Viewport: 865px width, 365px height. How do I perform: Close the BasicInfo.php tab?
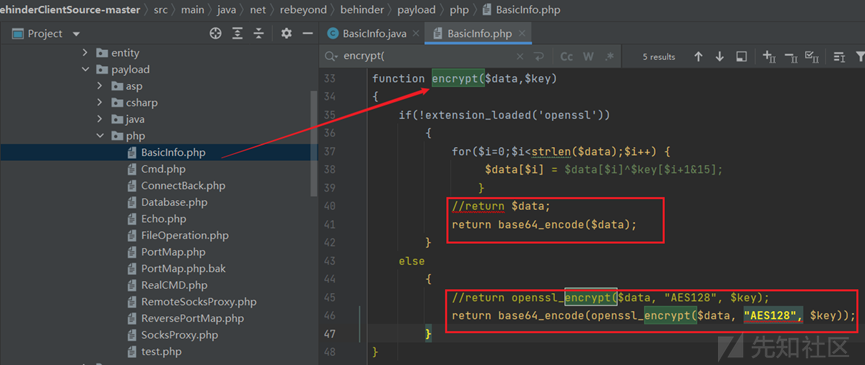click(x=523, y=34)
